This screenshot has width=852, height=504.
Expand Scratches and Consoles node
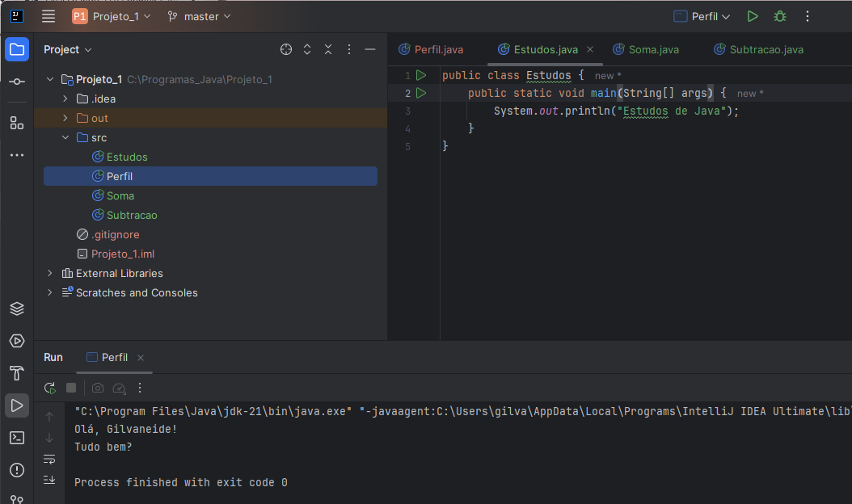(x=50, y=292)
